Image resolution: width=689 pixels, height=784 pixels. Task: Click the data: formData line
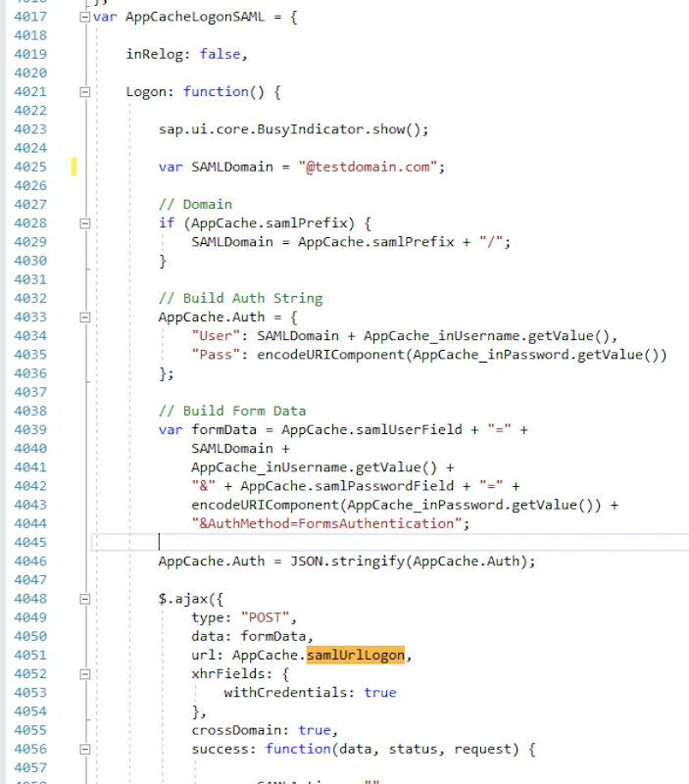tap(252, 636)
